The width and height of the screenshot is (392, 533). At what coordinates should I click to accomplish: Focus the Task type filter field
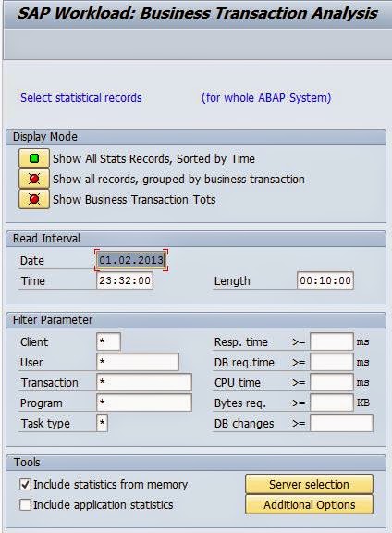[102, 423]
